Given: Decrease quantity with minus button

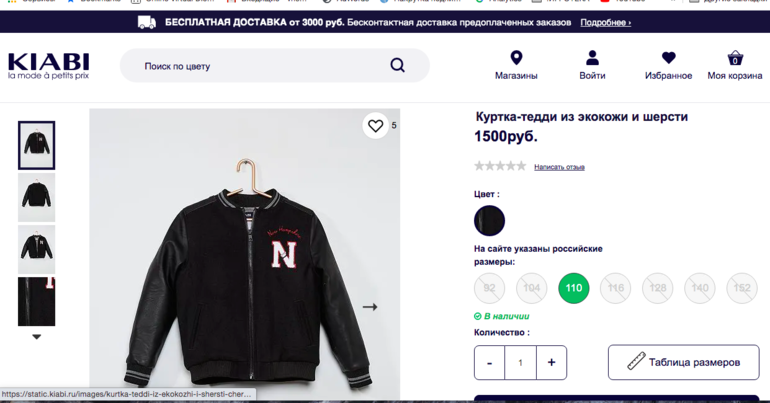Looking at the screenshot, I should click(489, 362).
